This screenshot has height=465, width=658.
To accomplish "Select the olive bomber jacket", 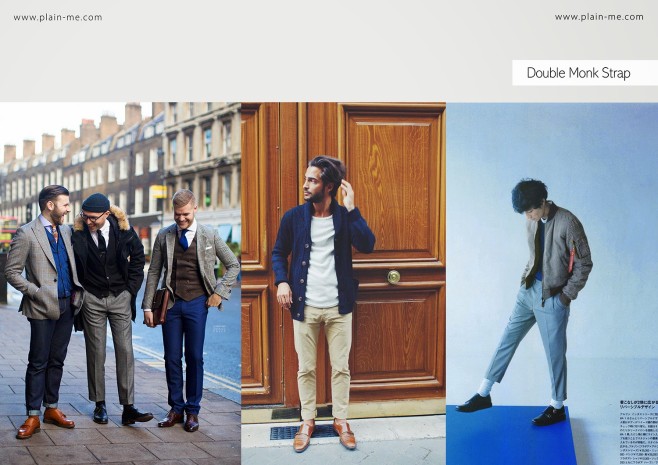I will coord(558,252).
